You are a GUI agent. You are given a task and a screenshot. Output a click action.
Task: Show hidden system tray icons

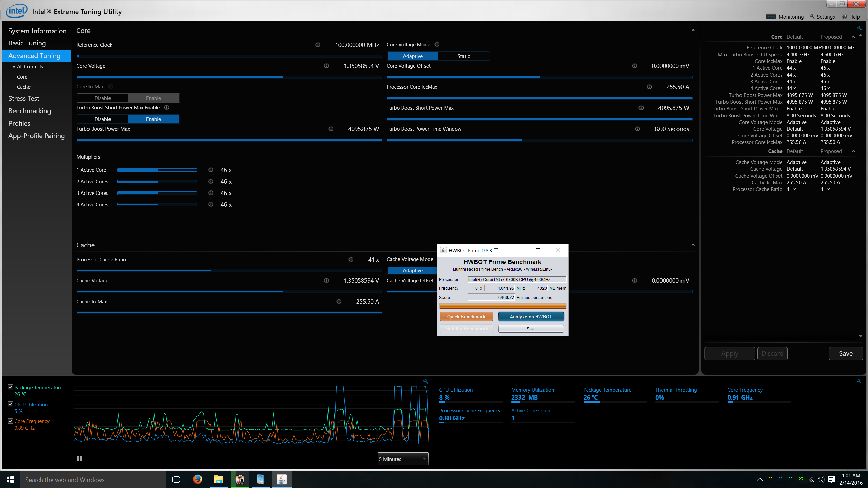[x=760, y=479]
